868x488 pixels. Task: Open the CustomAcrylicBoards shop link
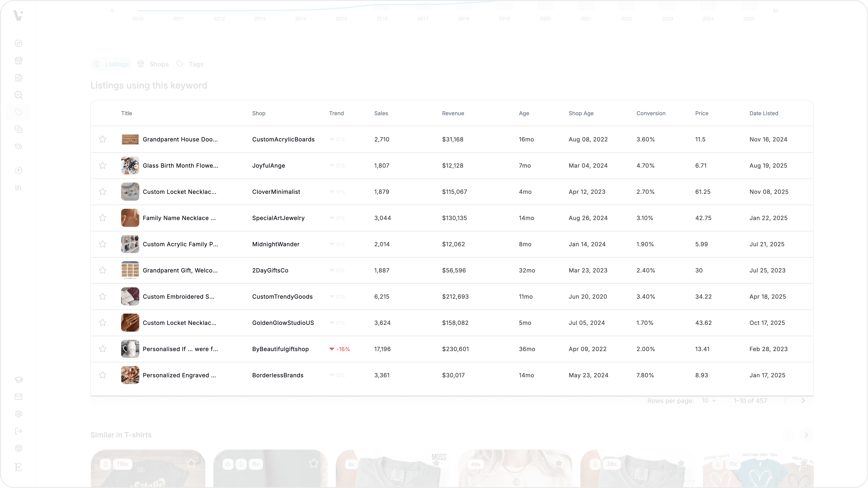283,139
